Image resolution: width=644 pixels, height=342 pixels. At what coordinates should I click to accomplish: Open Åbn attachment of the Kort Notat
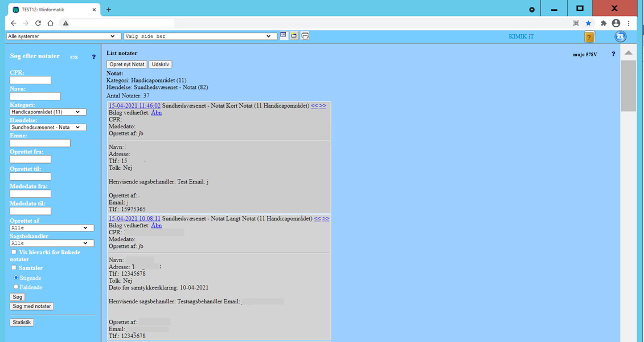157,113
